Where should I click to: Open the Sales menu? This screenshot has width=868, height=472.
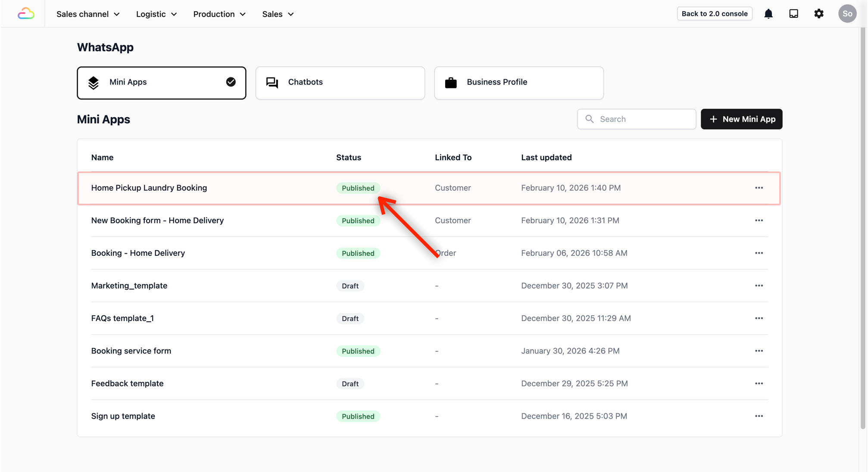[278, 14]
